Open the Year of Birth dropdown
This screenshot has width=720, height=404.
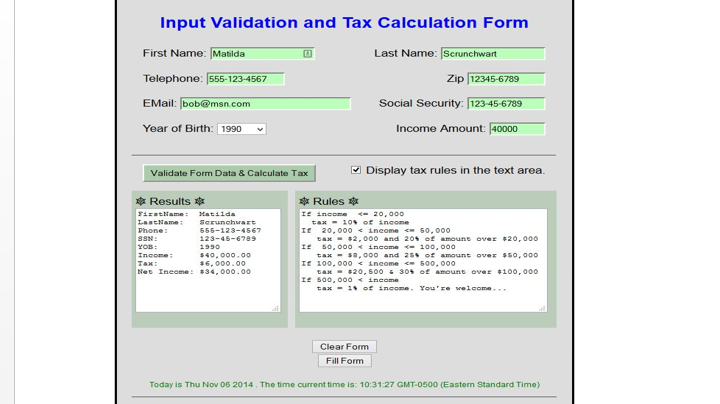[x=242, y=129]
